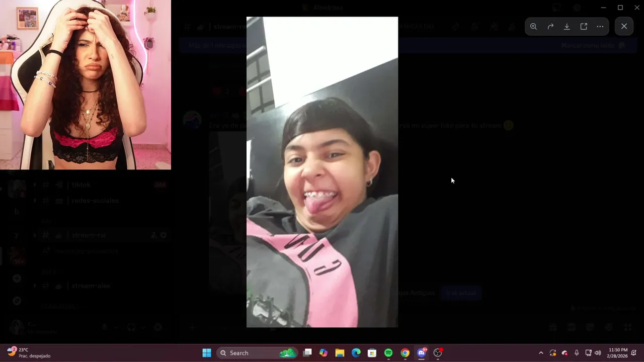Image resolution: width=644 pixels, height=362 pixels.
Task: Forward the image using the arrow icon
Action: tap(550, 27)
